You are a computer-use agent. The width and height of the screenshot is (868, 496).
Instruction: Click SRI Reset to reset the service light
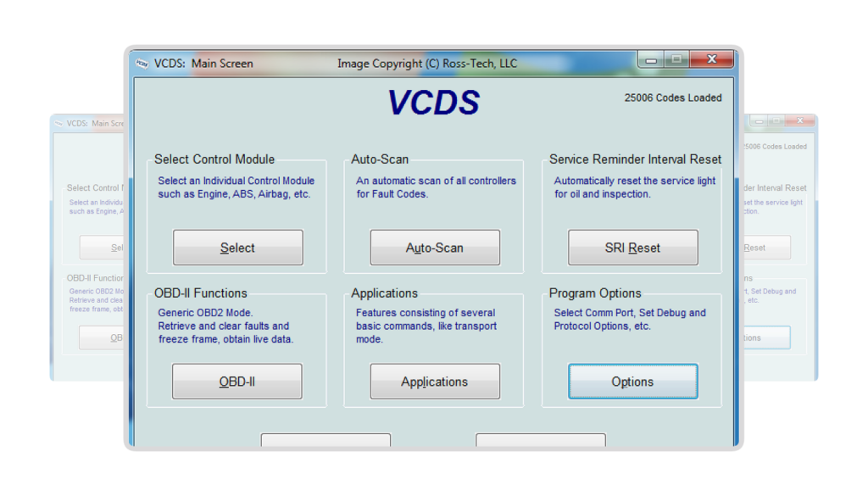click(x=632, y=247)
